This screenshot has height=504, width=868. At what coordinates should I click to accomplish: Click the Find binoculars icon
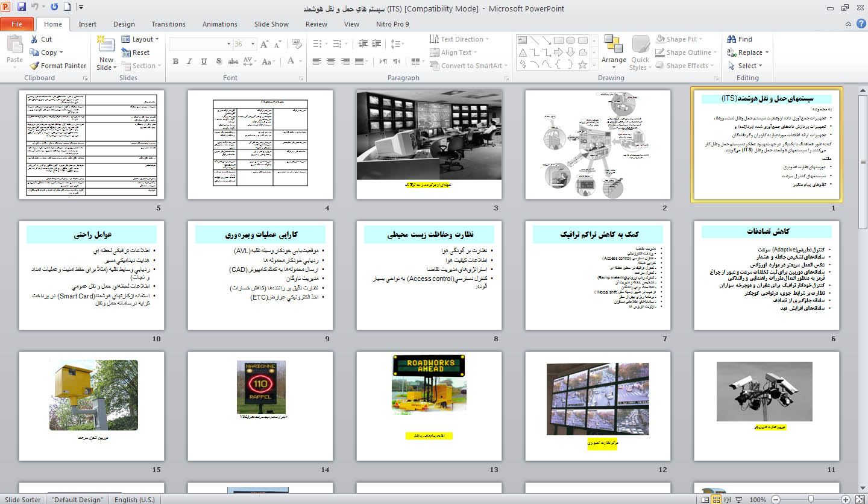732,39
